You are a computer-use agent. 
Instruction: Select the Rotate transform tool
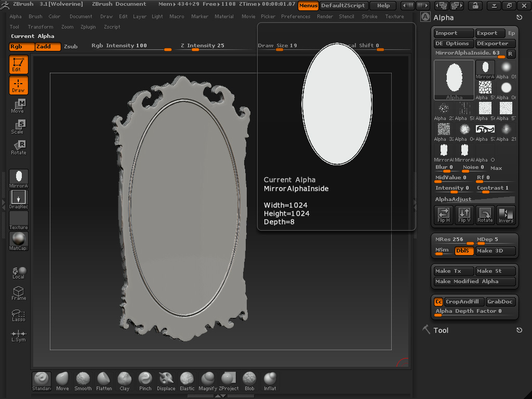[x=18, y=148]
